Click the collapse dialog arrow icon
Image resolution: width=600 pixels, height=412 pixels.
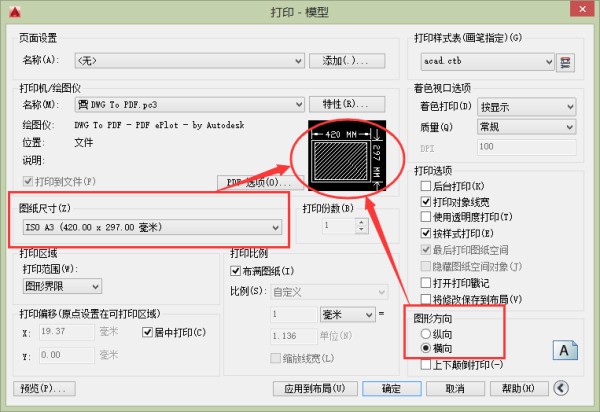562,388
